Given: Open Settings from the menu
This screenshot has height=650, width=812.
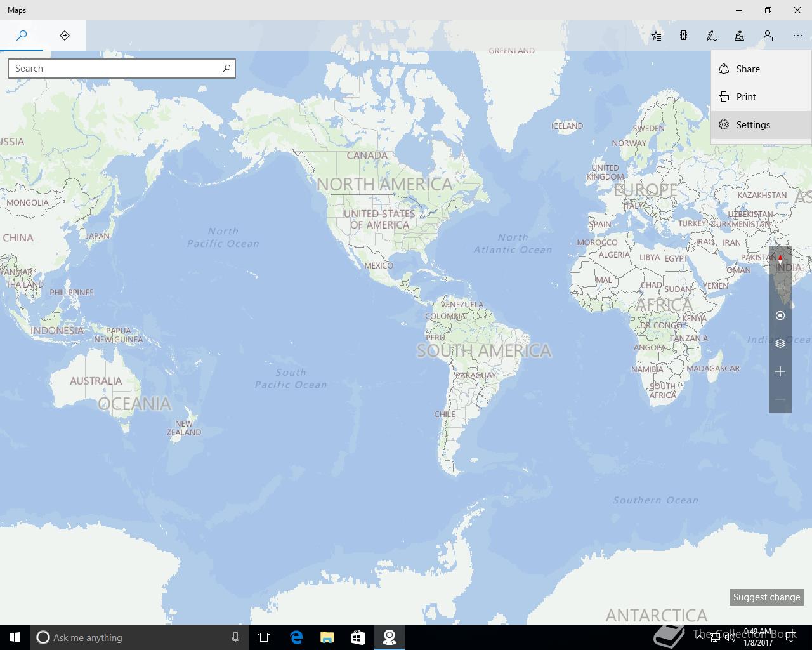Looking at the screenshot, I should (x=761, y=125).
